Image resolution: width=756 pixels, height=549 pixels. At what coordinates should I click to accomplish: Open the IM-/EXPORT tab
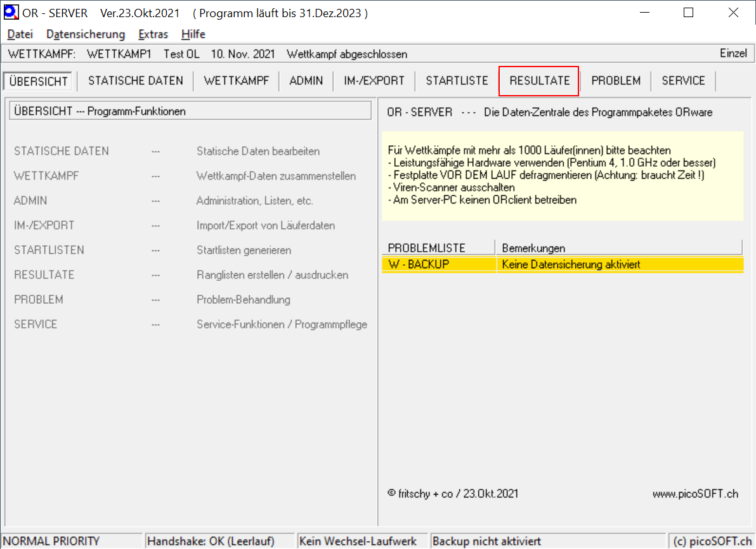[x=374, y=81]
